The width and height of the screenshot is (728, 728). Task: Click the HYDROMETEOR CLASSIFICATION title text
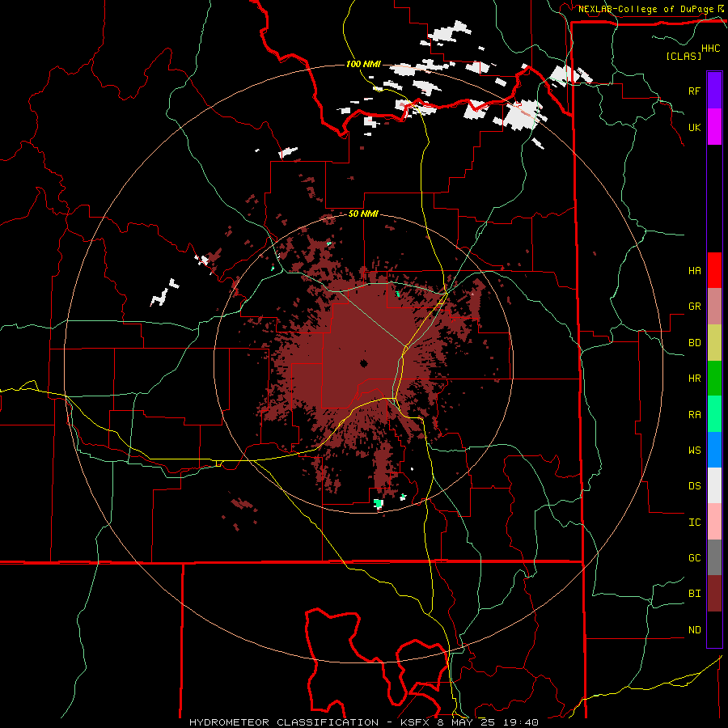pos(284,722)
